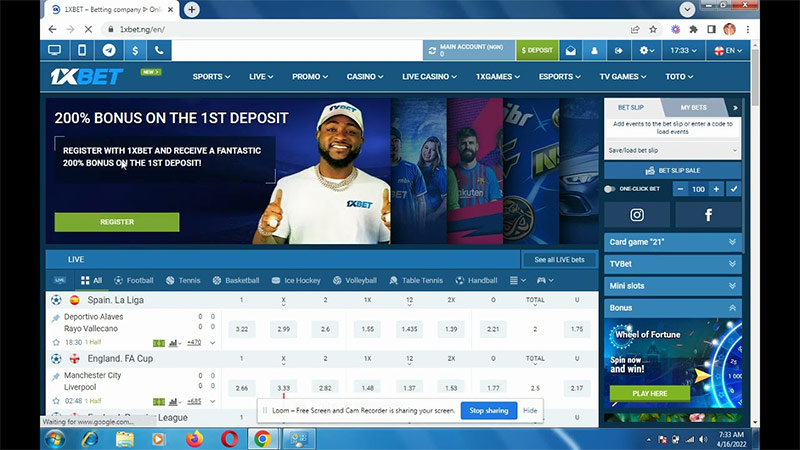
Task: Open the settings gear dropdown
Action: (647, 51)
